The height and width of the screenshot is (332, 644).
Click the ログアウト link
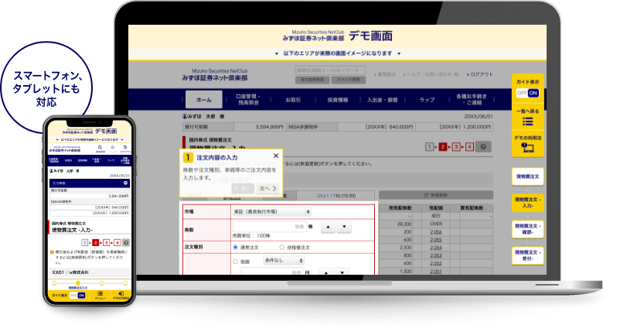[x=479, y=74]
